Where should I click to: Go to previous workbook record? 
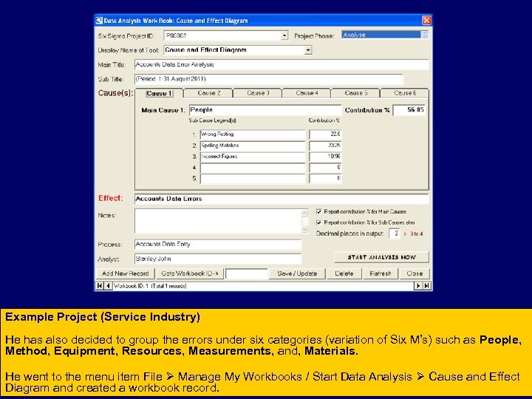[x=108, y=286]
